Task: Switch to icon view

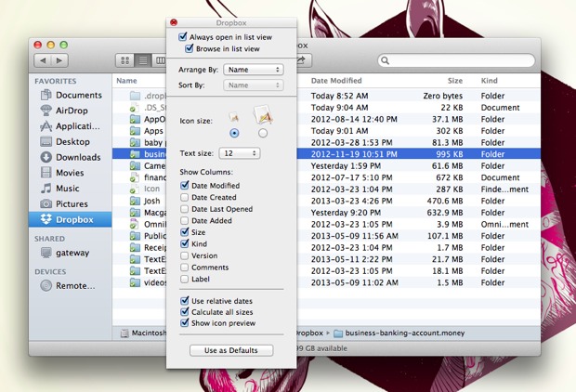Action: pyautogui.click(x=124, y=60)
